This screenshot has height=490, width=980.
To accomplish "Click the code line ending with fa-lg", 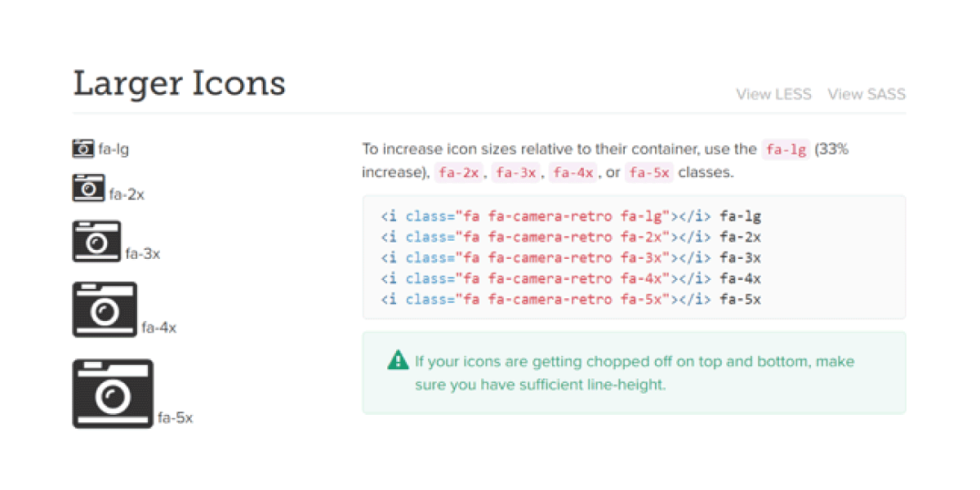I will tap(571, 216).
